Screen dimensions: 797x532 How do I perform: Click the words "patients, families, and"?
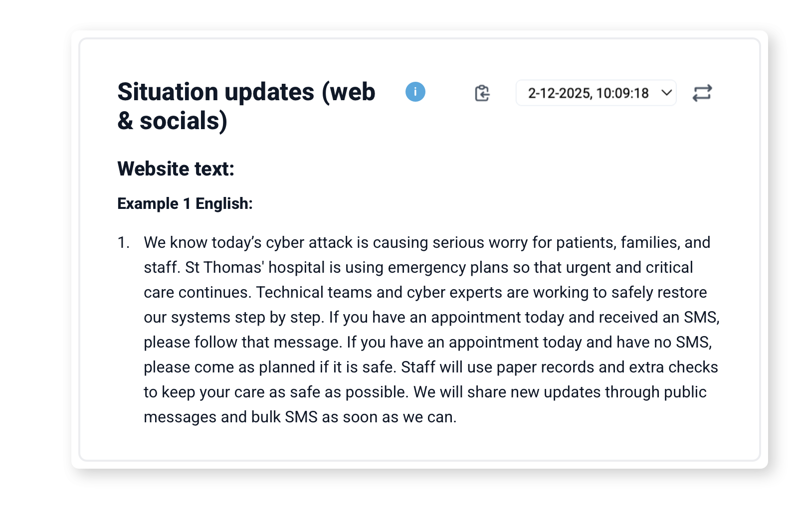tap(633, 242)
